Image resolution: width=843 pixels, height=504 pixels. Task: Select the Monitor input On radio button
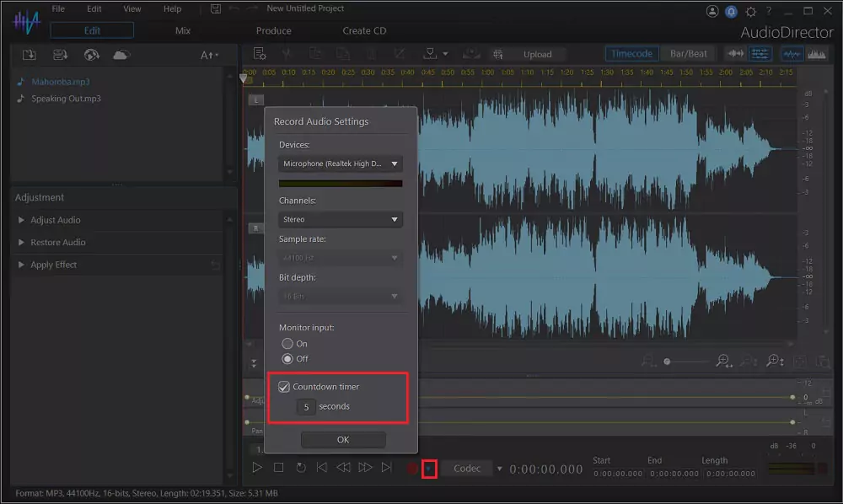(x=287, y=343)
